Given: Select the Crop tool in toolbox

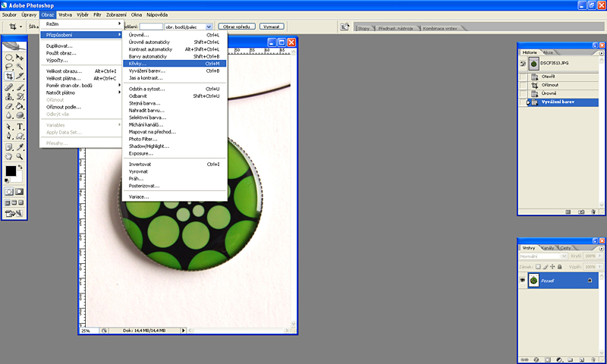Looking at the screenshot, I should (9, 77).
